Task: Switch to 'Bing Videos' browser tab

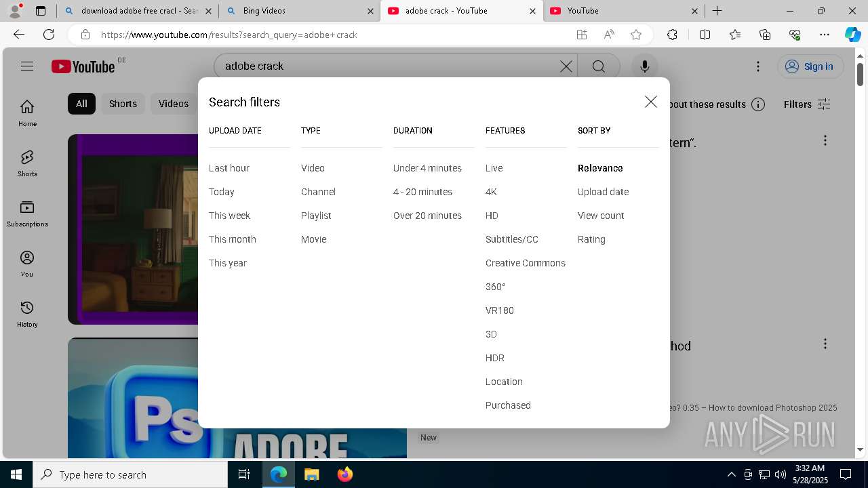Action: (x=300, y=11)
